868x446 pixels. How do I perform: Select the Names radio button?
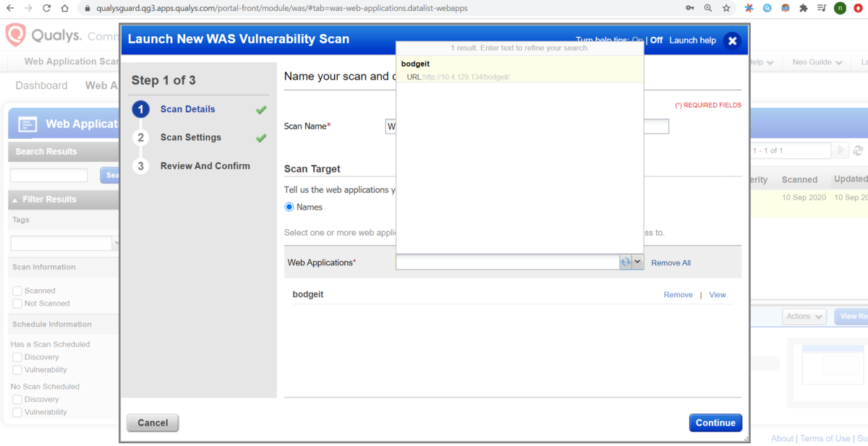(x=289, y=207)
